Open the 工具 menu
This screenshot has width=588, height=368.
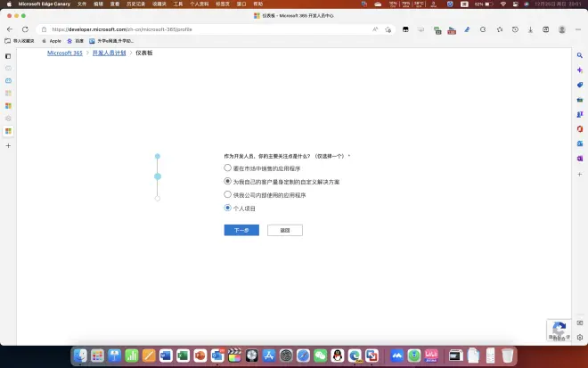(178, 4)
